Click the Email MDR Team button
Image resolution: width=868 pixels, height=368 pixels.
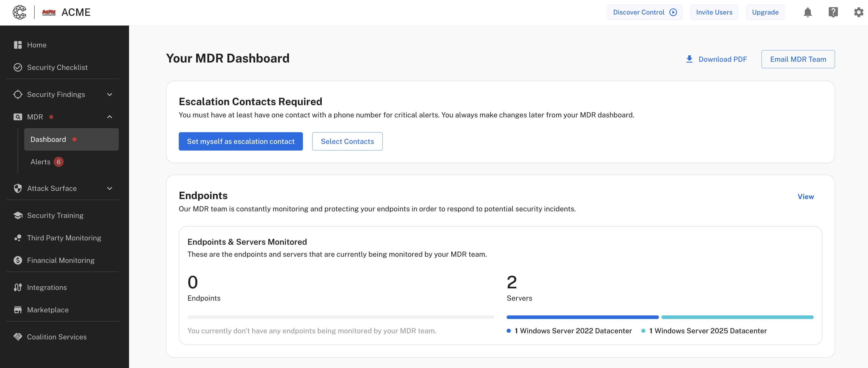pyautogui.click(x=798, y=59)
